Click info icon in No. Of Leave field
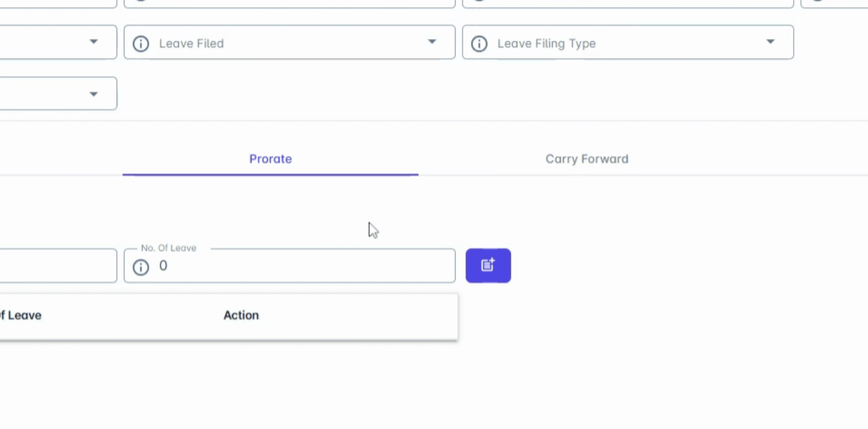Image resolution: width=868 pixels, height=429 pixels. 141,267
